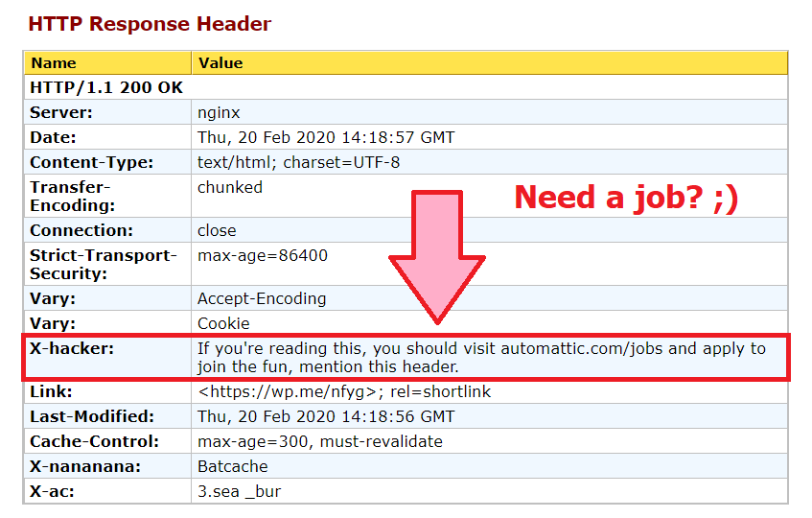Select the 'chunked' value
The image size is (812, 518).
230,187
